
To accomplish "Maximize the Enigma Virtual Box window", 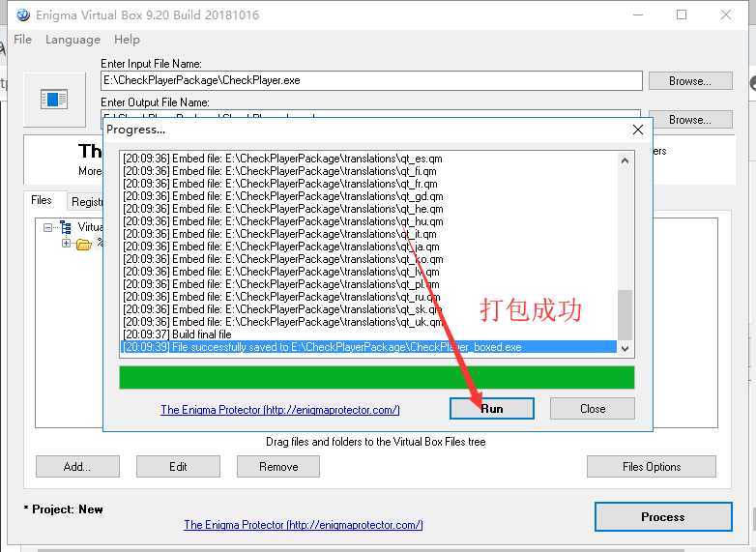I will point(682,15).
